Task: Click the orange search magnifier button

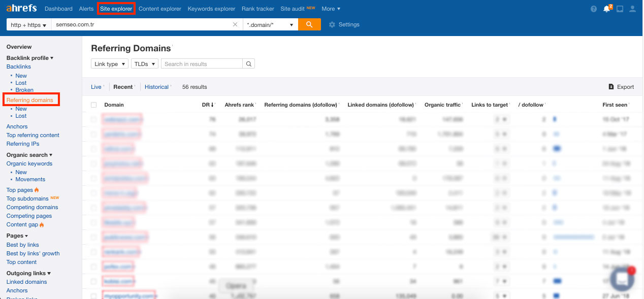Action: pos(309,24)
